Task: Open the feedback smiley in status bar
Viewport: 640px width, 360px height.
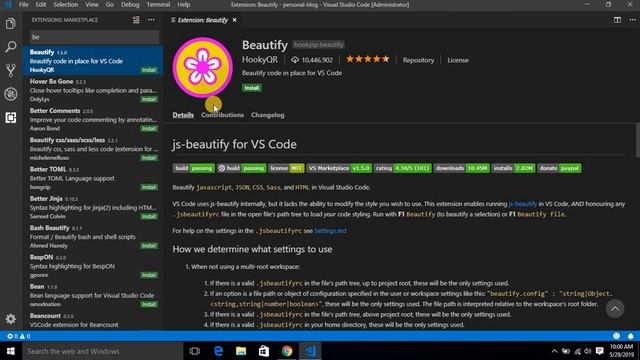Action: coord(616,336)
